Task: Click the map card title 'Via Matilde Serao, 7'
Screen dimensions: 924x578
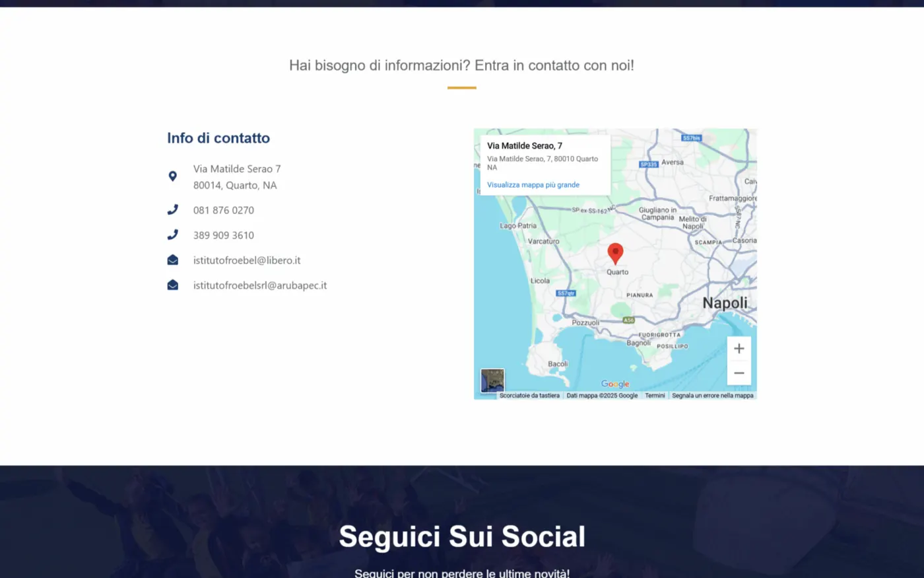Action: [x=525, y=146]
